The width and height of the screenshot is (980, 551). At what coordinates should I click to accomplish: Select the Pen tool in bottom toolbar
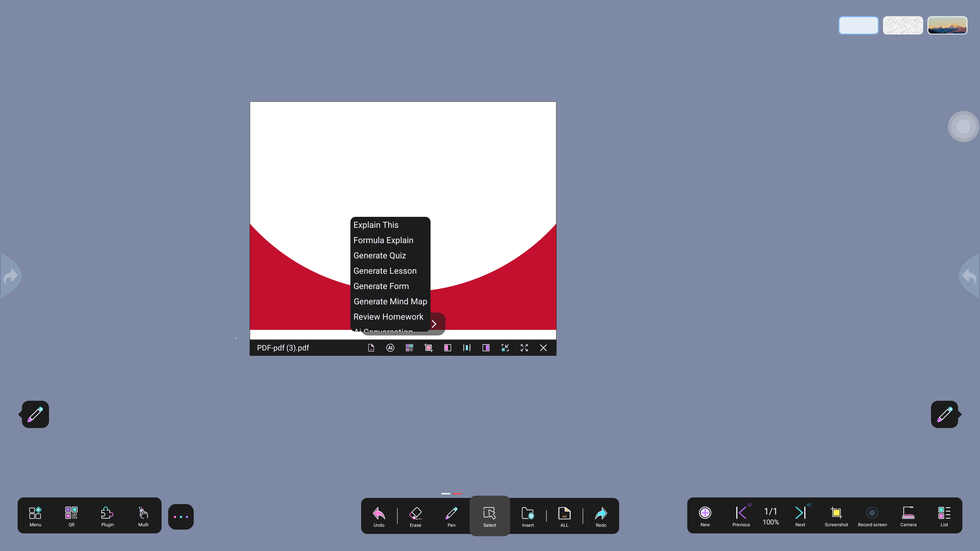pyautogui.click(x=451, y=517)
